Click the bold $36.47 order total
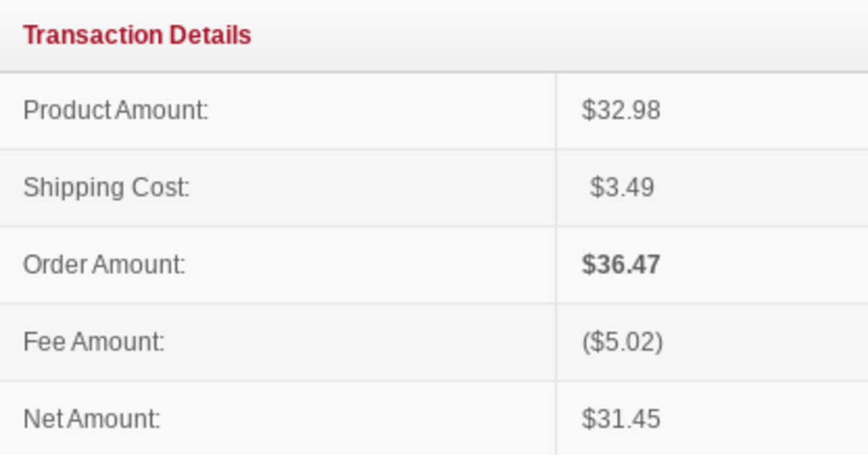 (621, 265)
